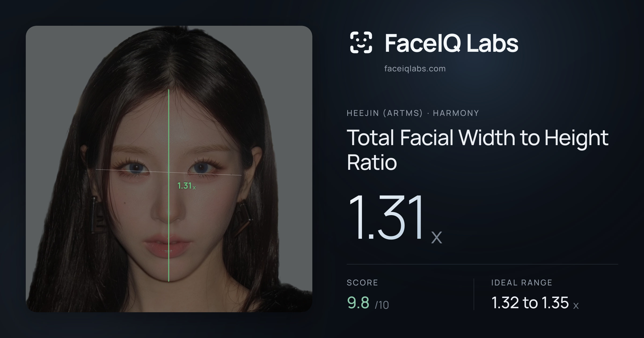Screen dimensions: 644x338
Task: Click the 1.32 to 1.35 x range value
Action: coord(535,303)
